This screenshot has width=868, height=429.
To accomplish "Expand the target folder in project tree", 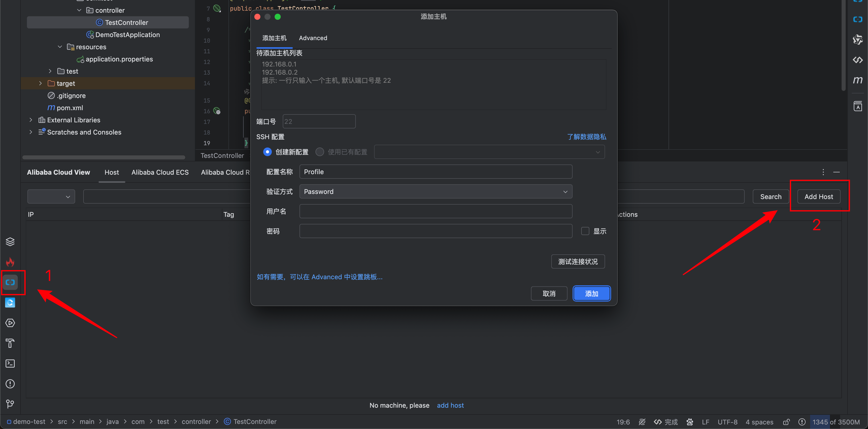I will 42,83.
